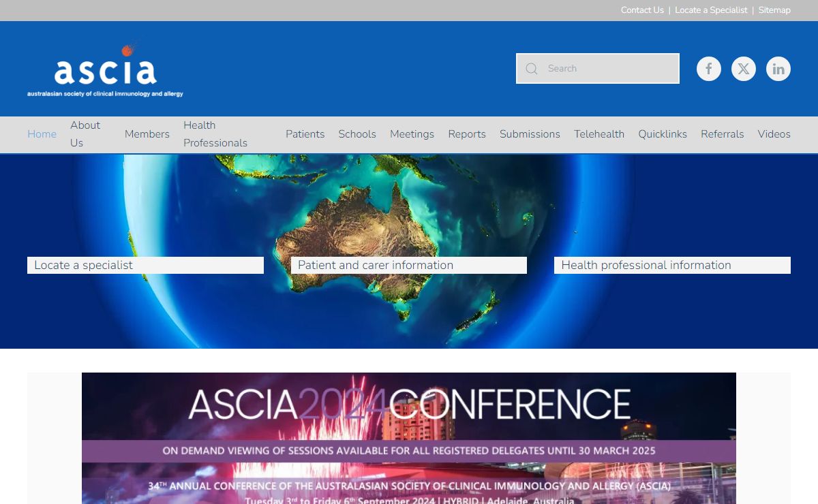Expand the Meetings menu
Screen dimensions: 818x504
click(x=412, y=134)
